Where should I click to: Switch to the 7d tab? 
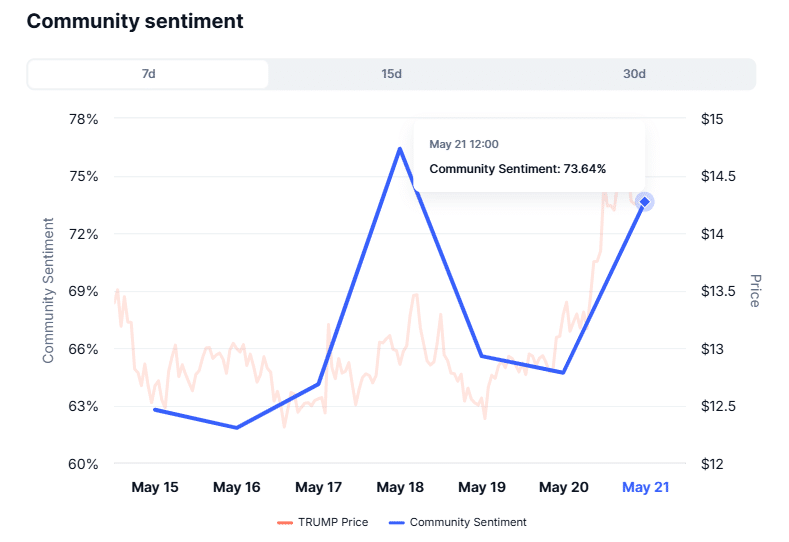pos(148,74)
